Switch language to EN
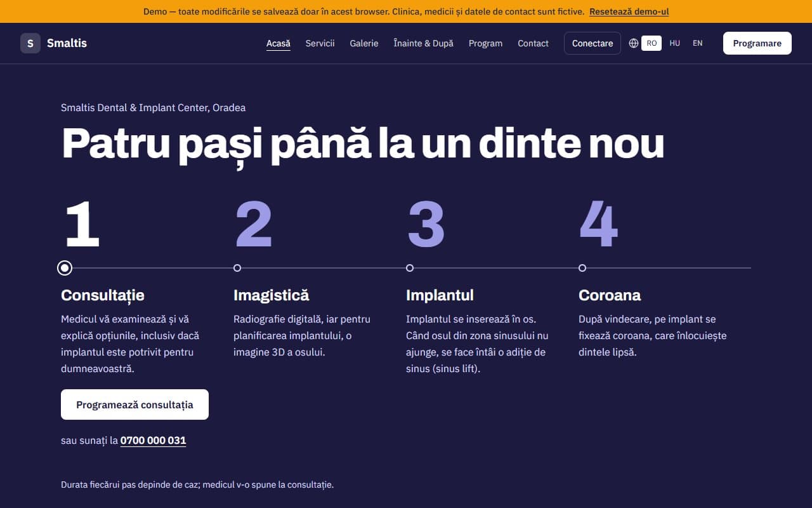 click(698, 43)
